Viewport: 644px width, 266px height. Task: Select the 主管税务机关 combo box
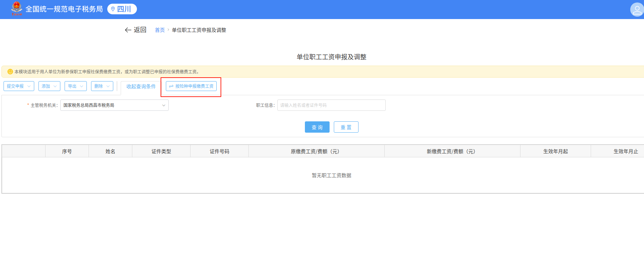[x=114, y=105]
